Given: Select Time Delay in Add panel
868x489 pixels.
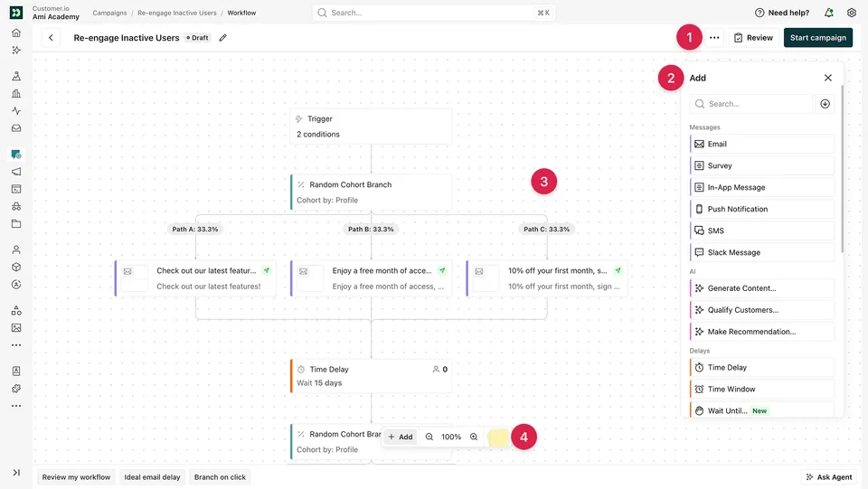Looking at the screenshot, I should coord(761,367).
